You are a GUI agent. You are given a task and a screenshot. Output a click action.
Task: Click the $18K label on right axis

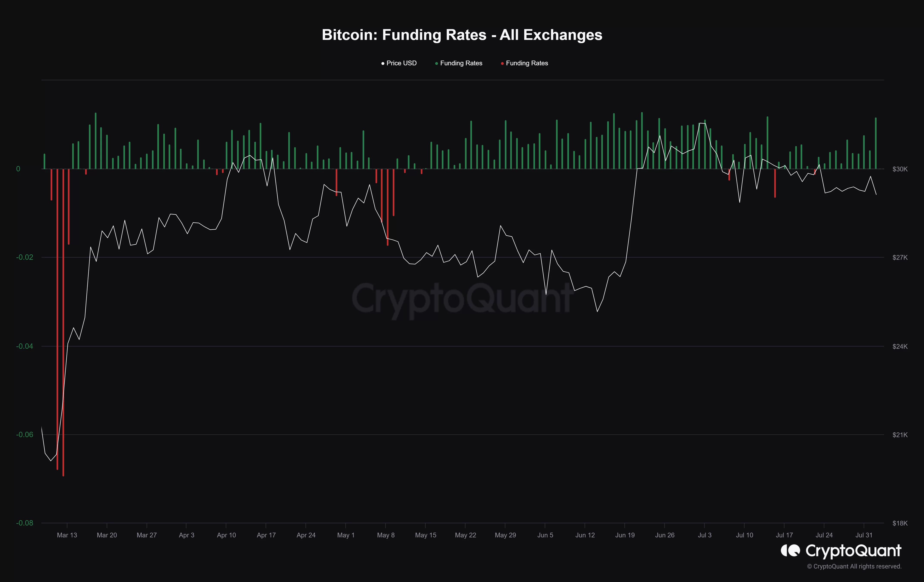point(900,523)
